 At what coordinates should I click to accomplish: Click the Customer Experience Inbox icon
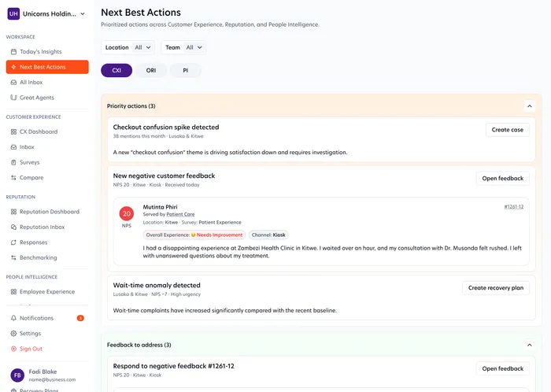(x=13, y=147)
